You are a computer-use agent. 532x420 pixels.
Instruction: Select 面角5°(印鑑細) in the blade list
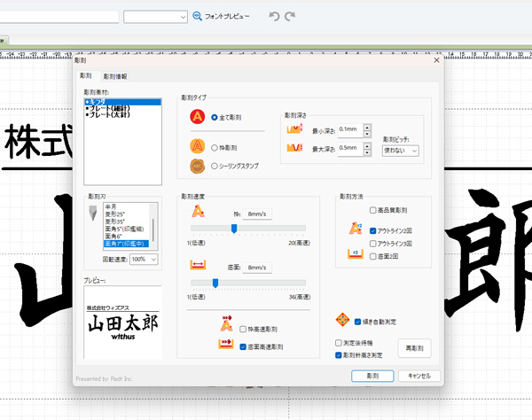[127, 229]
